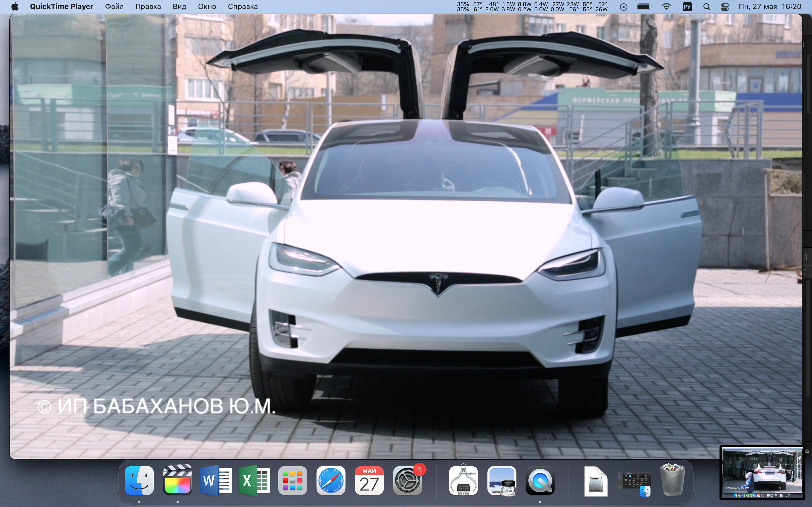Screen dimensions: 812x507
Task: Open the floating screenshot preview thumbnail
Action: tap(762, 472)
